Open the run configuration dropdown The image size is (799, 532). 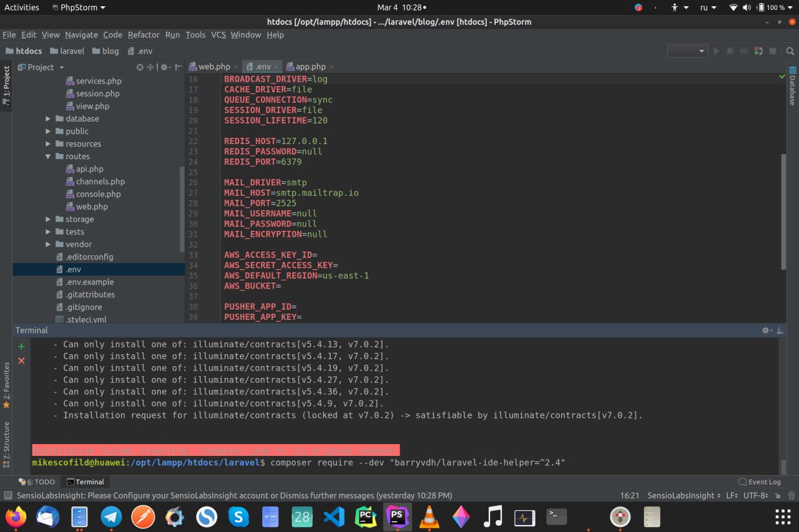pos(687,51)
